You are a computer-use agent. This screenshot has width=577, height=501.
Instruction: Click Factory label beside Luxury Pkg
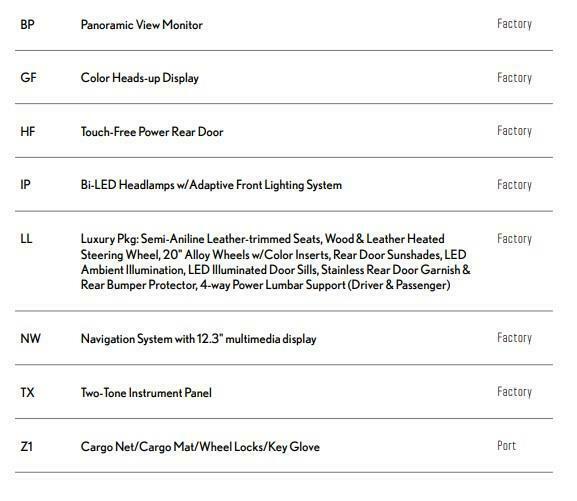[x=514, y=239]
